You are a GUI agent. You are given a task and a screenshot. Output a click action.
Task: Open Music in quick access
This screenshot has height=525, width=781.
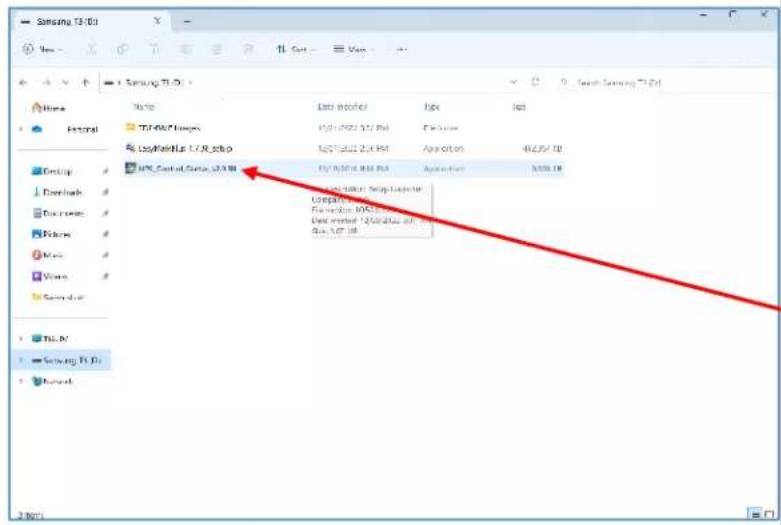tap(47, 255)
